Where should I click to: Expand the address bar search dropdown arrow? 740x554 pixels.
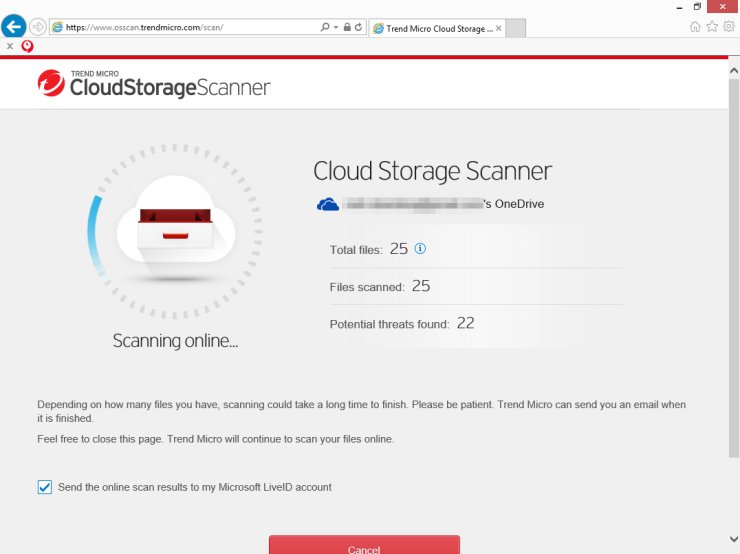click(336, 27)
